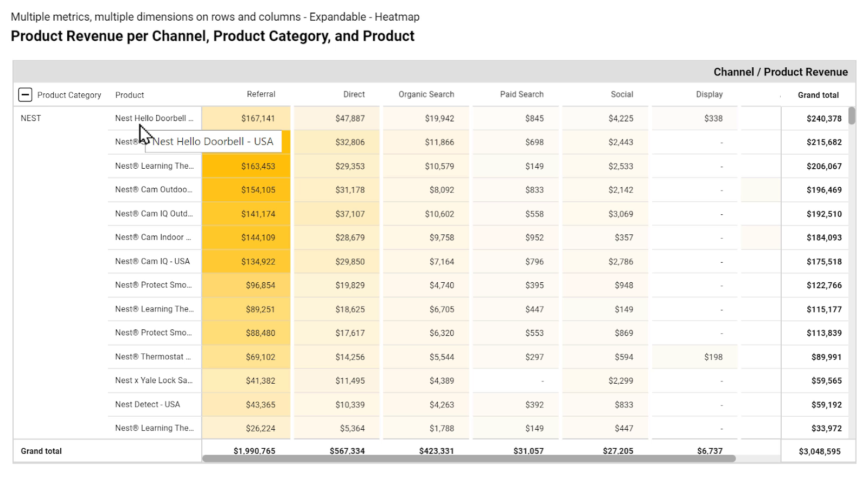Click the $47,887 Direct cell
868x477 pixels.
[x=336, y=118]
